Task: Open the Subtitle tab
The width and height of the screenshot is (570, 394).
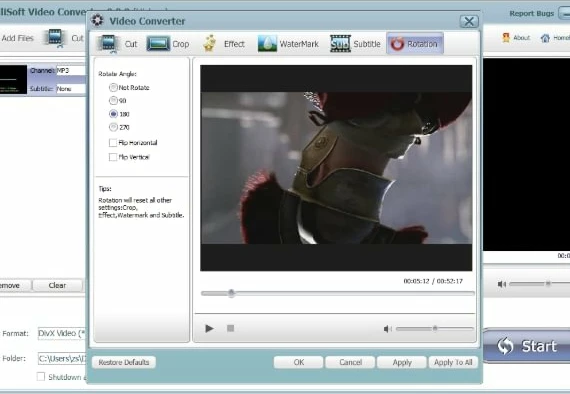Action: pos(356,44)
